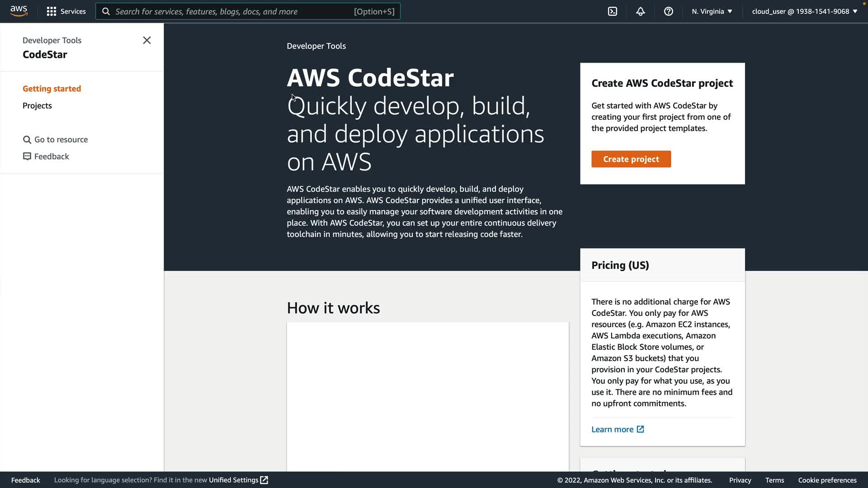This screenshot has height=488, width=868.
Task: Open Cookie preferences in the footer
Action: click(x=827, y=480)
